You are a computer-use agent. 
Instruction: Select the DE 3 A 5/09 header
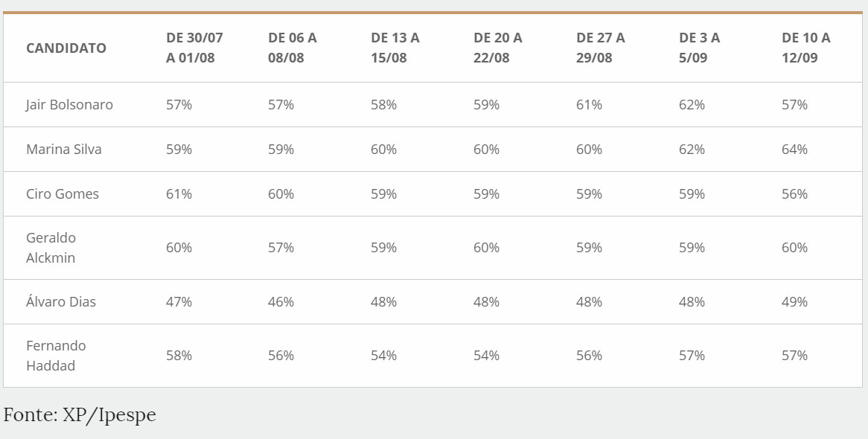tap(700, 48)
